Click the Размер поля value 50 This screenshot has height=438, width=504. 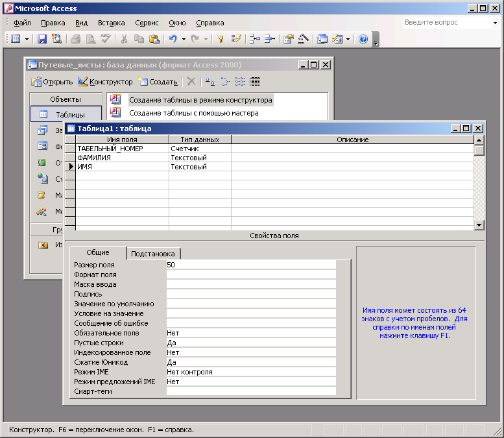point(251,265)
